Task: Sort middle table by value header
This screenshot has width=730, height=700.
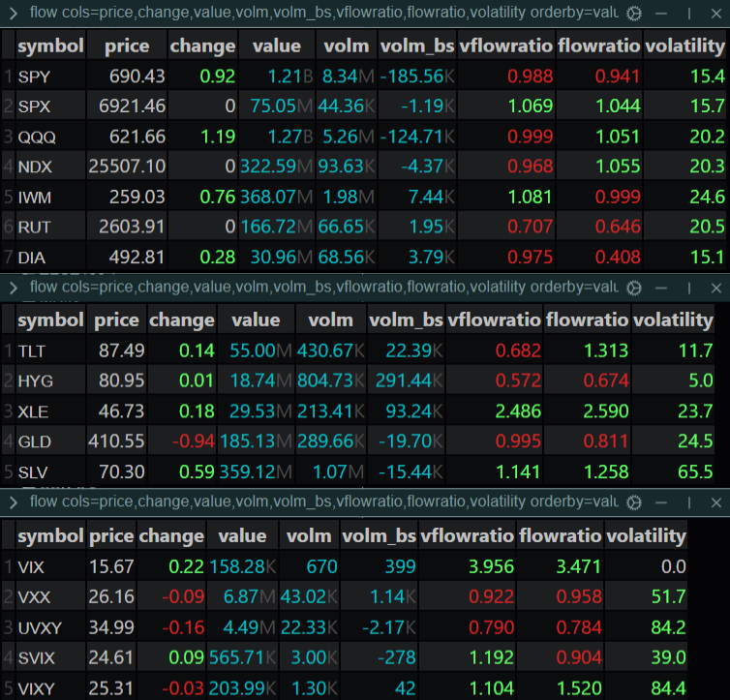Action: (256, 320)
